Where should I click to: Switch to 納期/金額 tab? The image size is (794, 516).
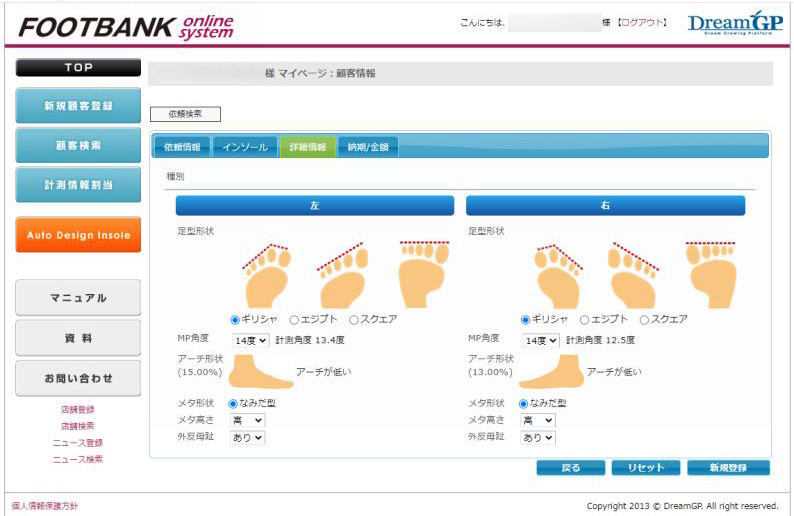point(369,147)
